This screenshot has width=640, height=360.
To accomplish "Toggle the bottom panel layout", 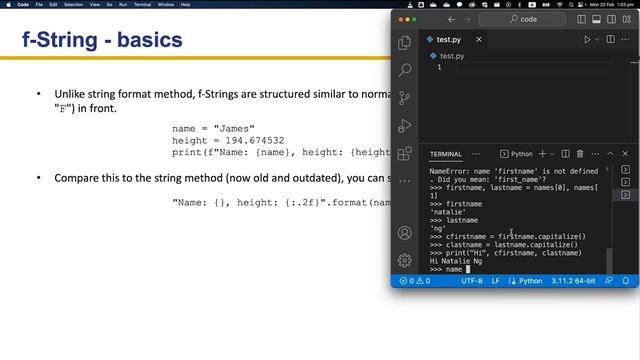I will (596, 19).
